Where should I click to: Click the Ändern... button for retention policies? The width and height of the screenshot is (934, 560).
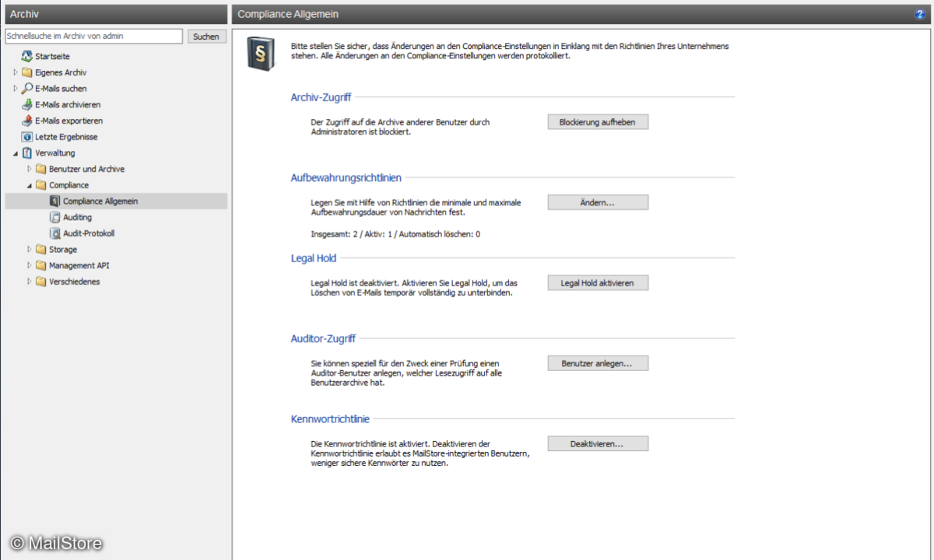(598, 202)
